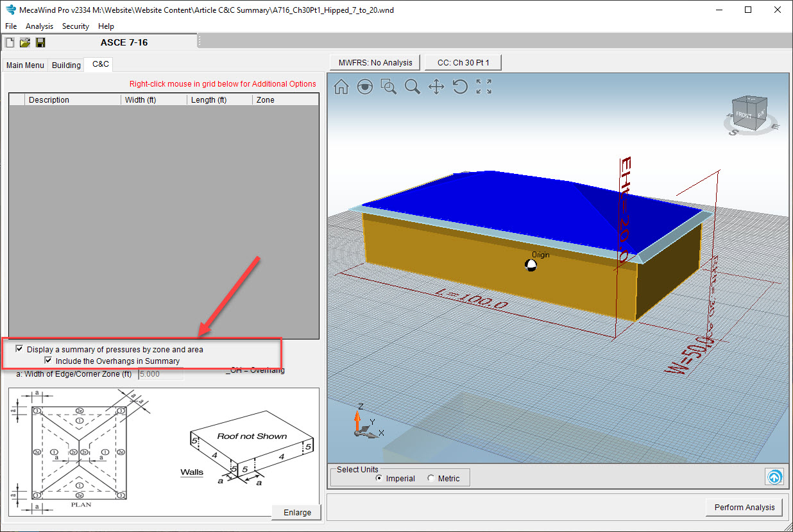793x532 pixels.
Task: Activate the pan tool in the viewport
Action: click(x=436, y=87)
